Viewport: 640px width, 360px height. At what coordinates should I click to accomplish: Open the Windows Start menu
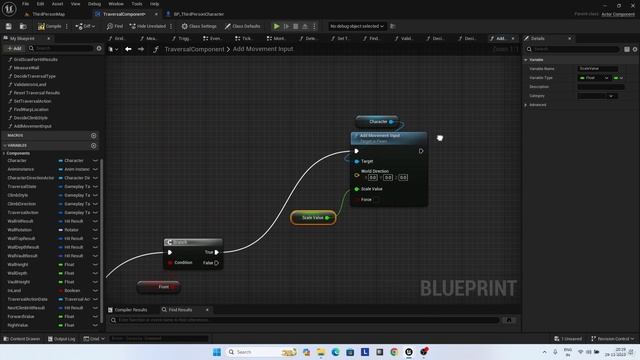[217, 352]
